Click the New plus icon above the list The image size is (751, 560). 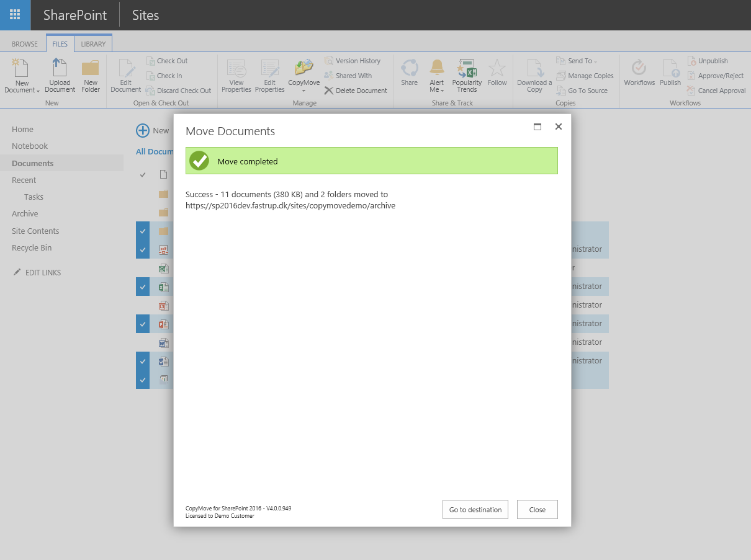pos(143,130)
